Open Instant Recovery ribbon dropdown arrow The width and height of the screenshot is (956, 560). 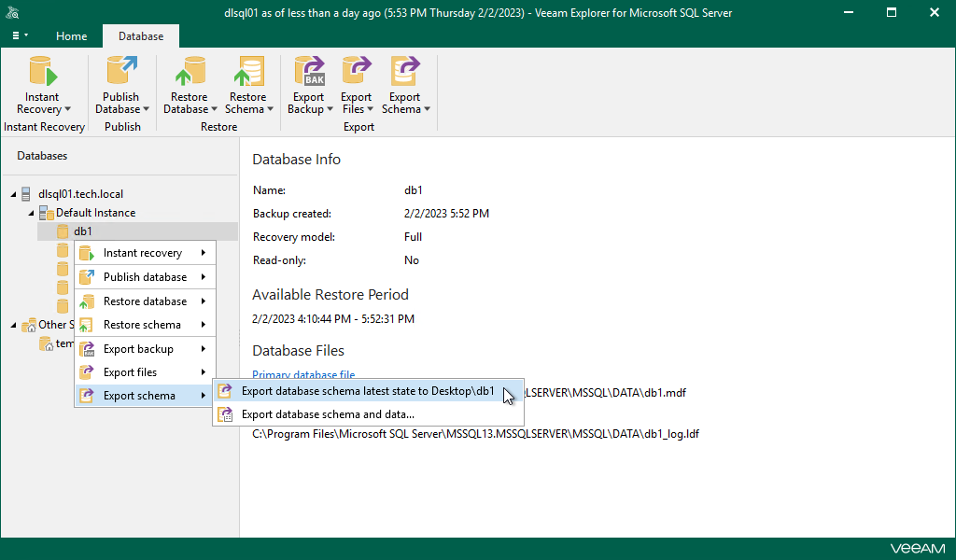pos(67,110)
